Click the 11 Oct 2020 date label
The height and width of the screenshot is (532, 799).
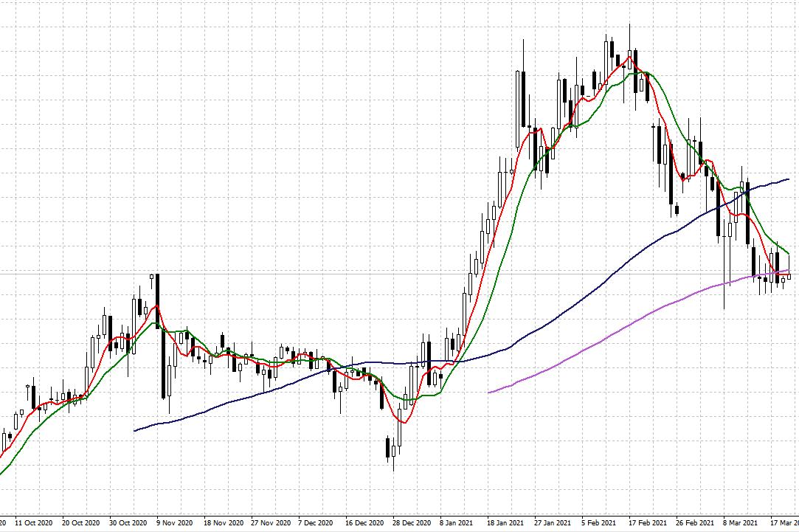tap(34, 522)
